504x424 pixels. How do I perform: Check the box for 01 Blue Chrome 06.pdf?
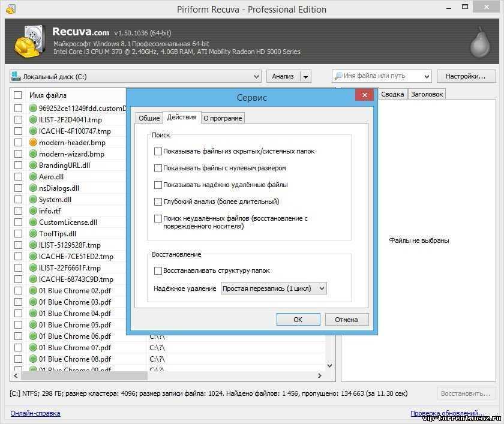point(19,336)
